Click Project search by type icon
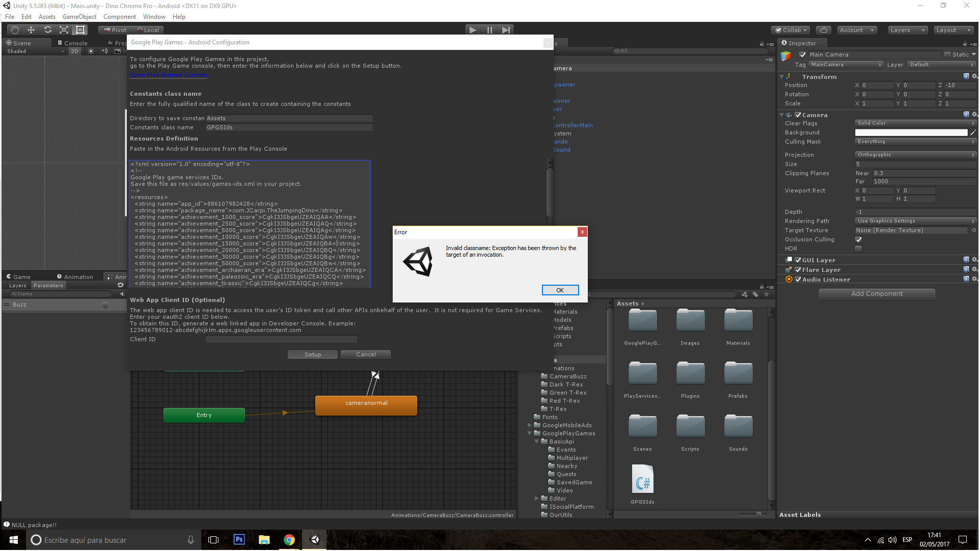Screen dimensions: 980x551 tap(745, 294)
